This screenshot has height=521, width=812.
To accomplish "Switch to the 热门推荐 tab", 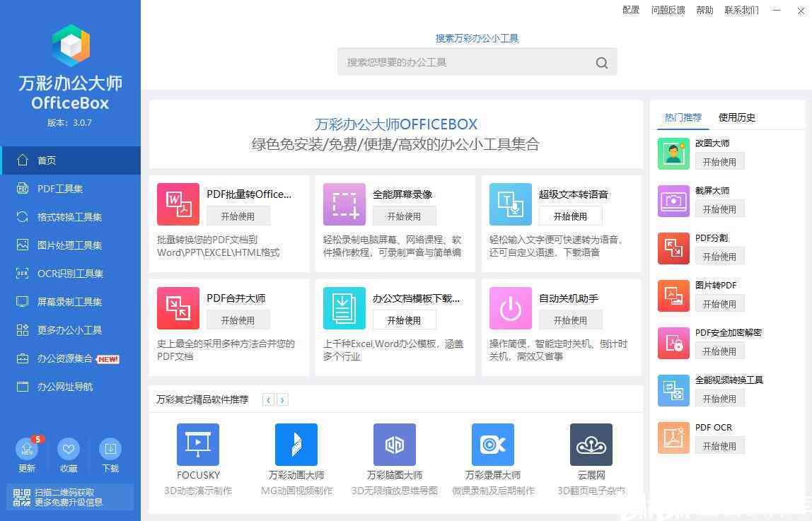I will click(x=683, y=117).
